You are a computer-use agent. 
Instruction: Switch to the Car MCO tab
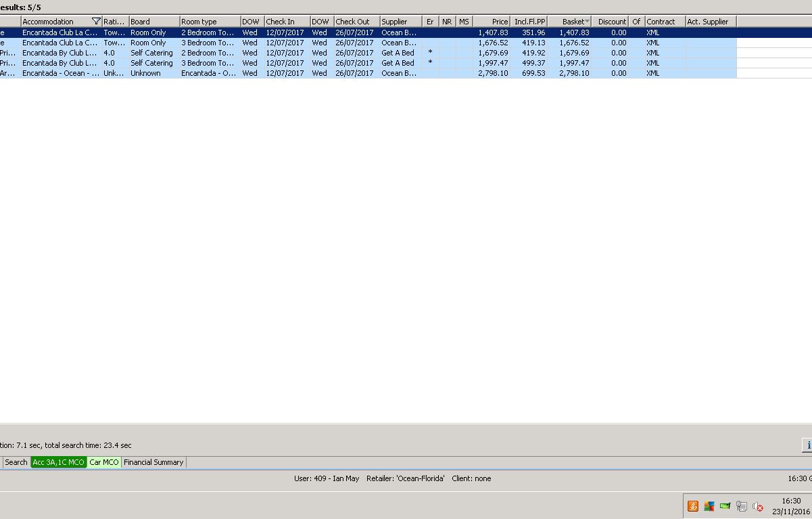[104, 462]
